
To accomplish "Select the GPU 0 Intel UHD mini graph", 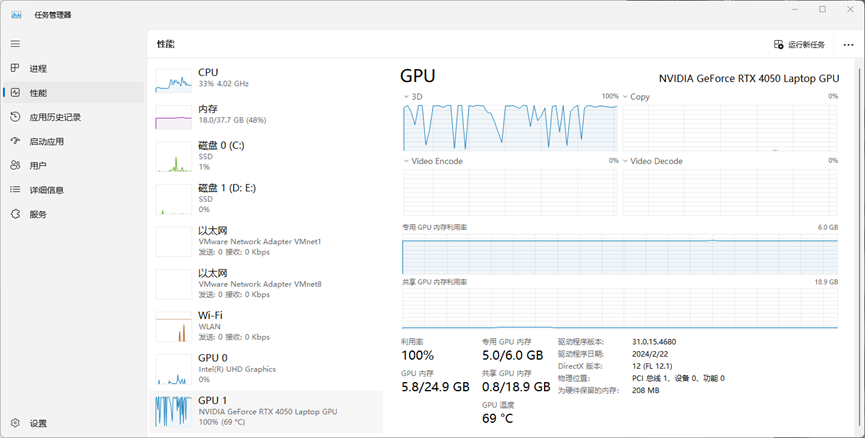I will 174,369.
